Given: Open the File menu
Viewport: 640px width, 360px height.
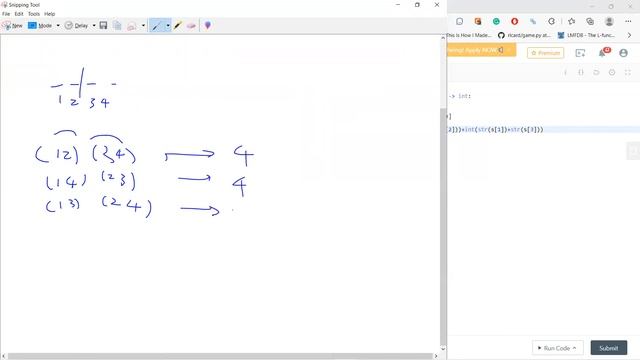Looking at the screenshot, I should pos(6,14).
